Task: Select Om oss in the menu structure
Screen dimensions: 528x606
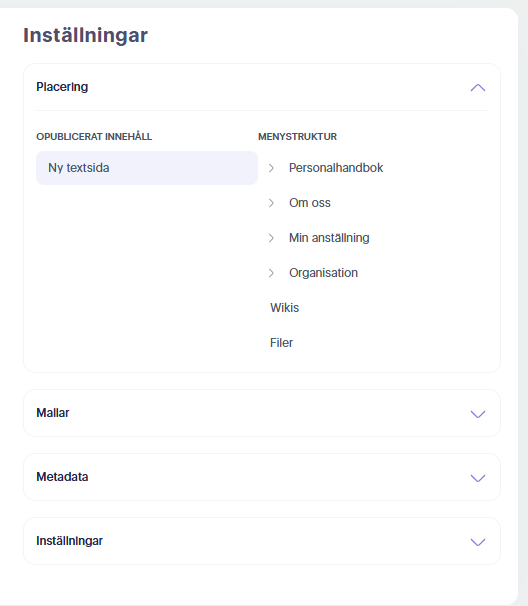Action: click(x=310, y=203)
